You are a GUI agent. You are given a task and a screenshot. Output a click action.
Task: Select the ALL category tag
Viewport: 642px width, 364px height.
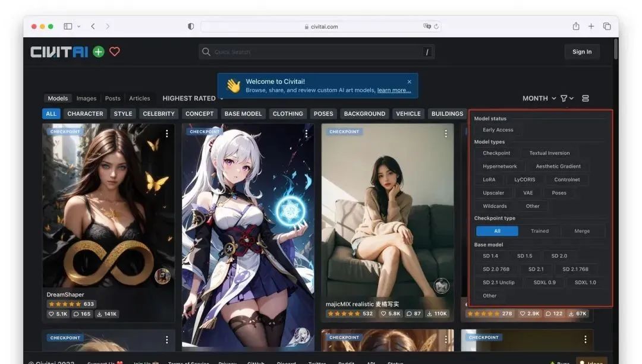51,113
